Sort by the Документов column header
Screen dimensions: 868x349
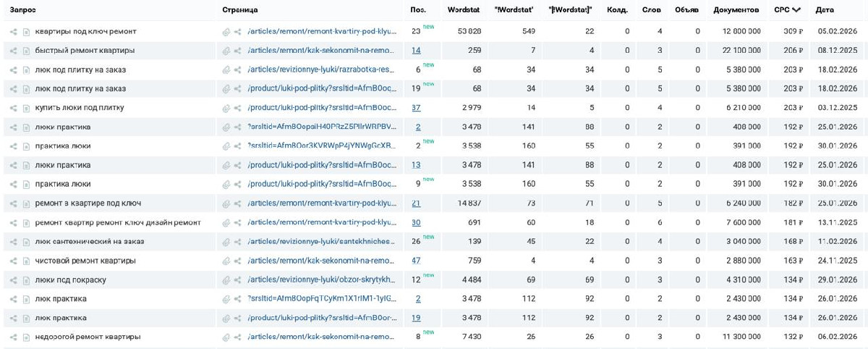click(736, 10)
